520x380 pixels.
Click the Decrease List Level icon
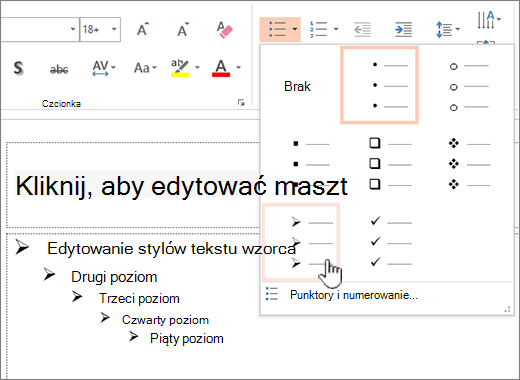tap(362, 30)
